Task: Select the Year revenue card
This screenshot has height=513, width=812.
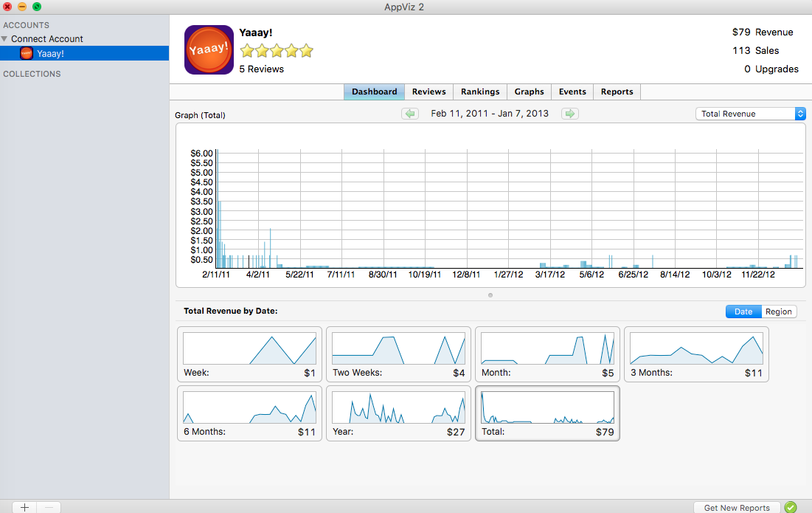Action: 399,413
